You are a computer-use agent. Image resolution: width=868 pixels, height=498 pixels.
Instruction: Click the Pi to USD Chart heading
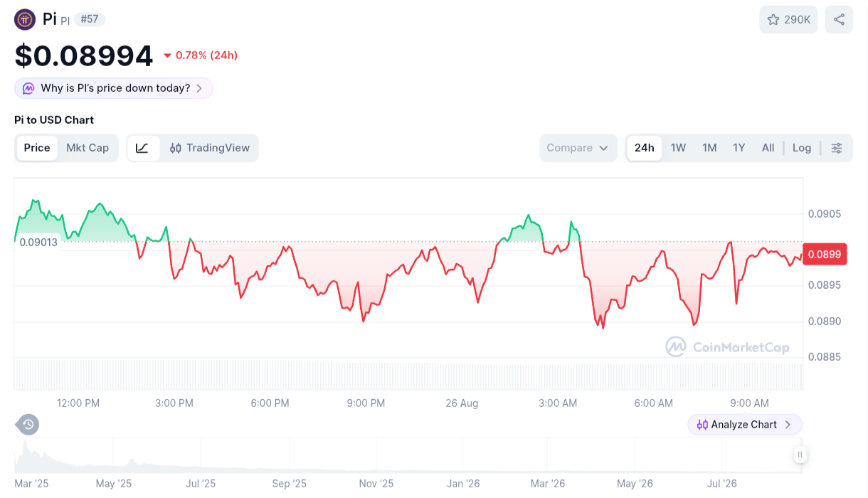pyautogui.click(x=54, y=120)
